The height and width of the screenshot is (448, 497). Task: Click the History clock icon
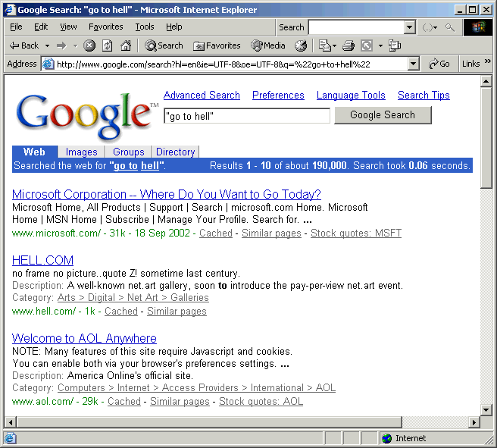301,45
